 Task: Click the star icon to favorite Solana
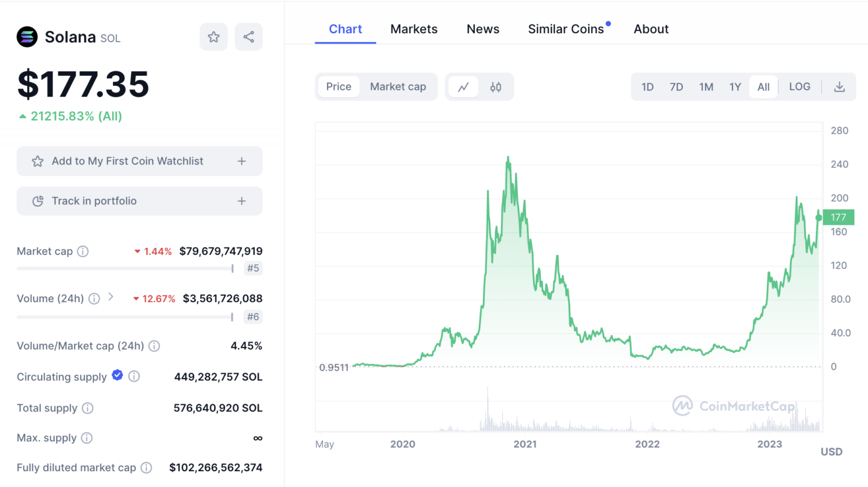pyautogui.click(x=214, y=36)
